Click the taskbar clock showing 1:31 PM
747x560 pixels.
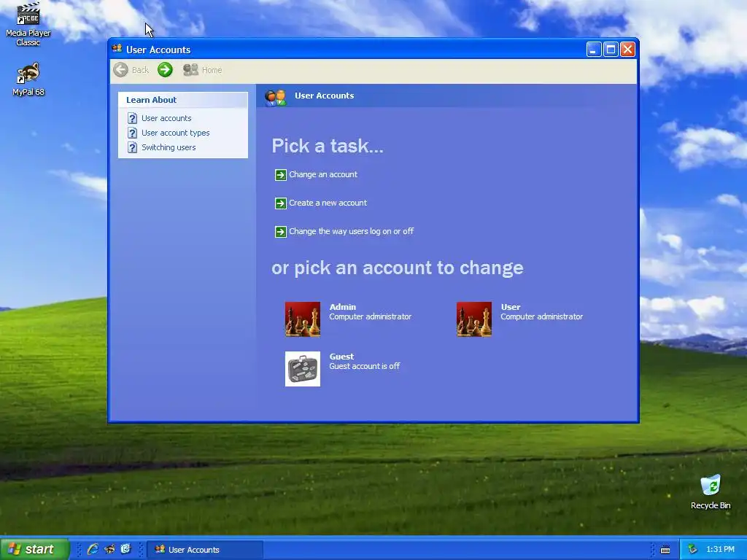click(720, 550)
